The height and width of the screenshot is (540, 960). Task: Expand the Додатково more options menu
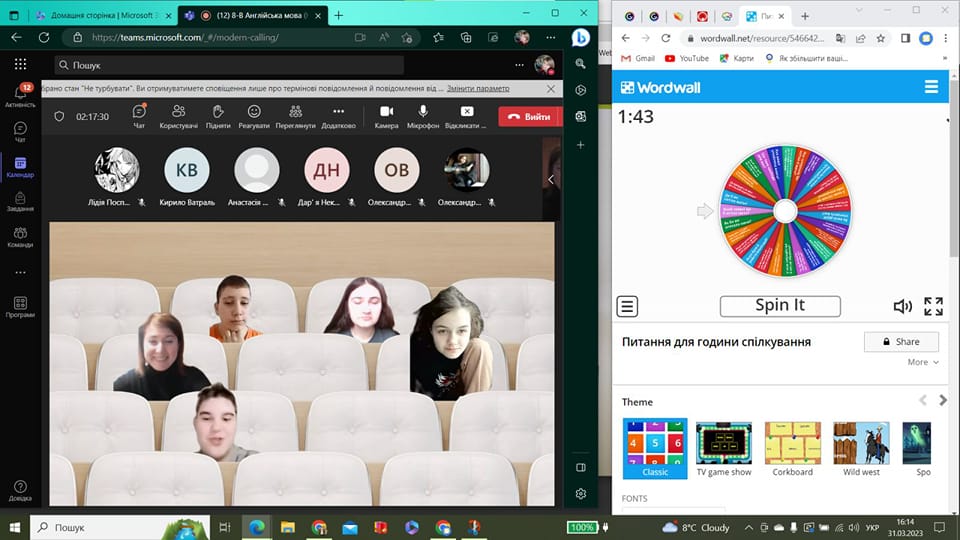[338, 115]
